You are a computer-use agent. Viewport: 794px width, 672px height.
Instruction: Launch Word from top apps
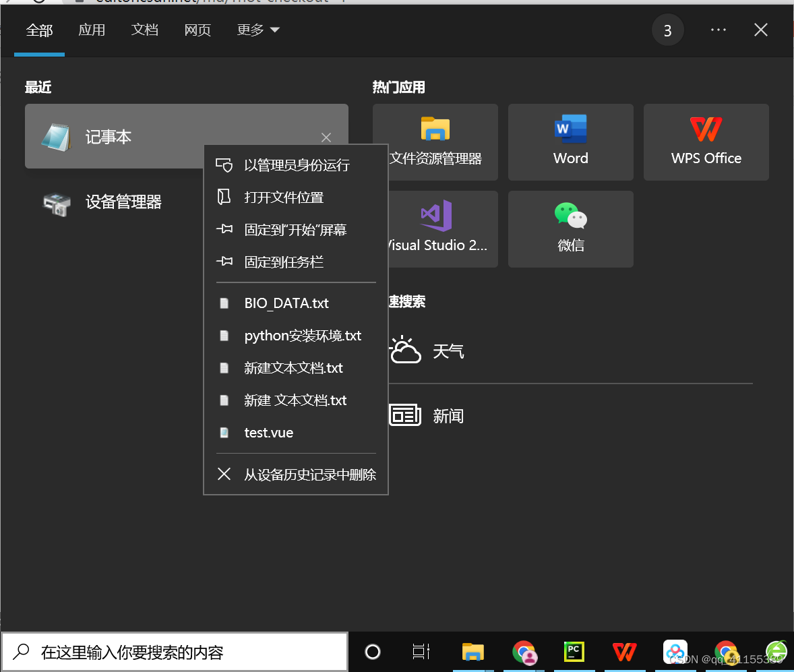pyautogui.click(x=571, y=142)
